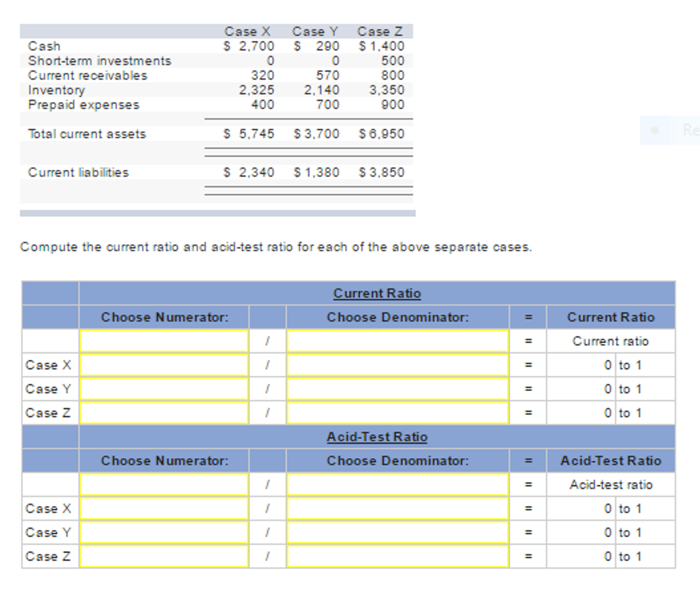The height and width of the screenshot is (602, 700).
Task: Click Case Z short-term investments '500'
Action: pyautogui.click(x=393, y=61)
